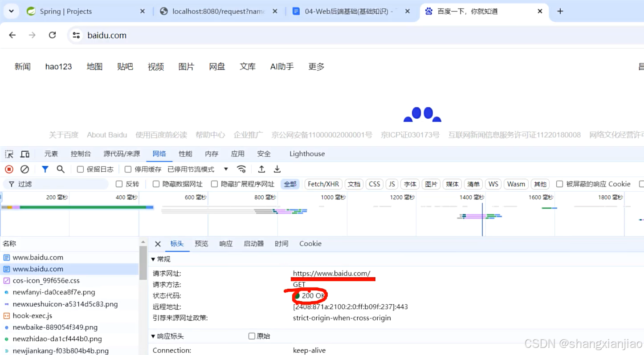Viewport: 644px width, 355px height.
Task: Open the 启动器 details tab
Action: [254, 244]
